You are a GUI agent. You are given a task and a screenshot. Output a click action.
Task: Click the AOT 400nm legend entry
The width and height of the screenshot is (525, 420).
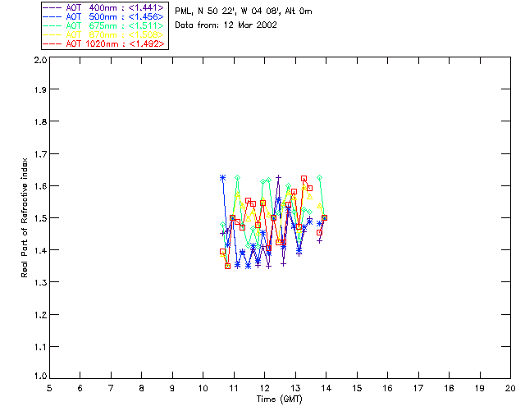(103, 7)
